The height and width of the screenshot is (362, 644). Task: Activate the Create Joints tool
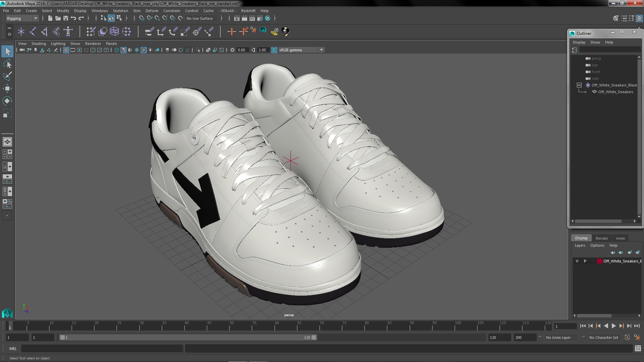[33, 32]
